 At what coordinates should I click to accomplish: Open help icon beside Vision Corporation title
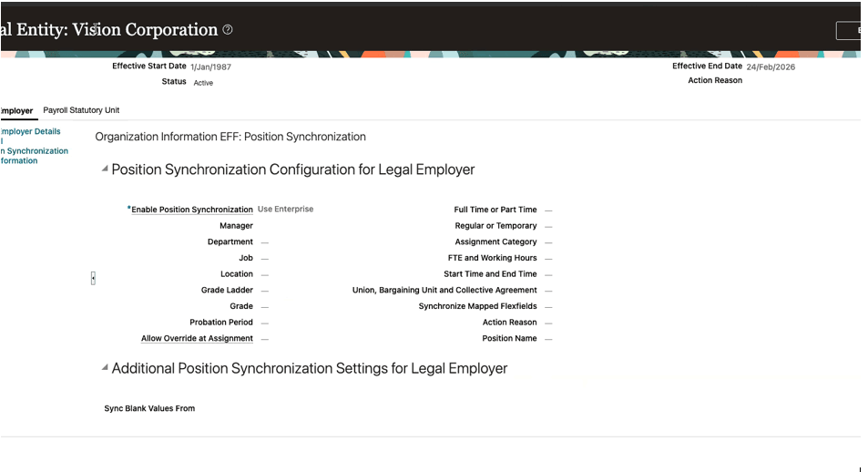228,30
